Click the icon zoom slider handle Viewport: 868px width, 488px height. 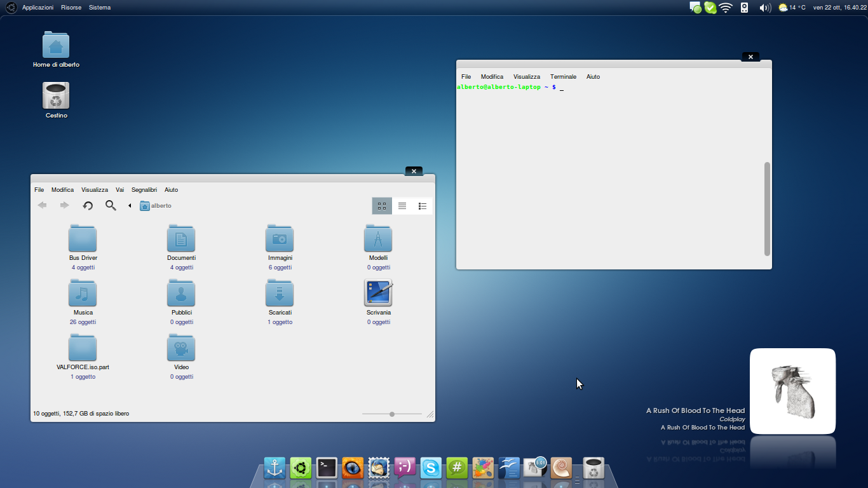[392, 414]
